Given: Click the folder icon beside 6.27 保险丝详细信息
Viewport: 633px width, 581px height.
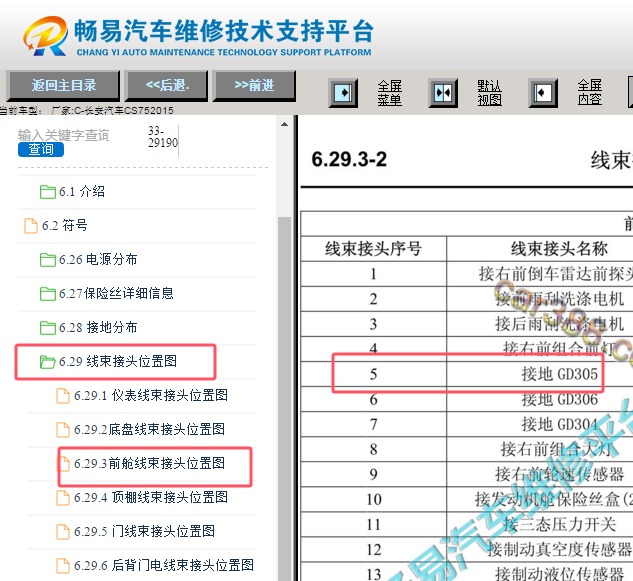Looking at the screenshot, I should [x=48, y=294].
